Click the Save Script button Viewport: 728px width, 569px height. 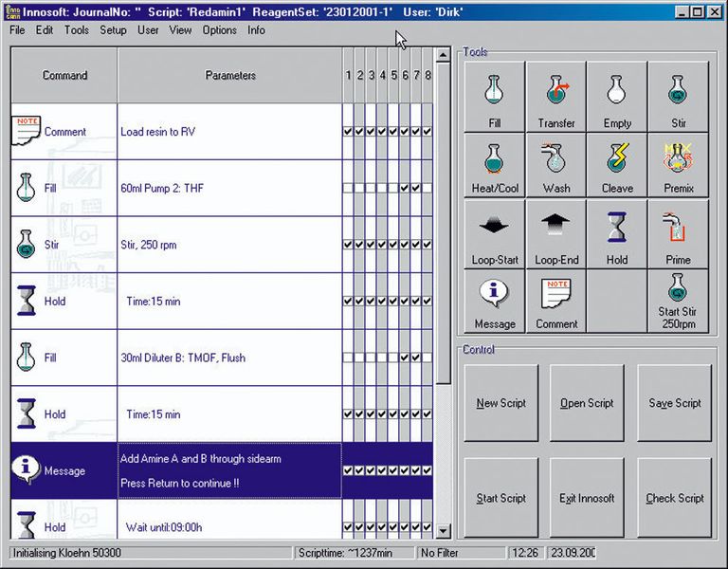(675, 403)
